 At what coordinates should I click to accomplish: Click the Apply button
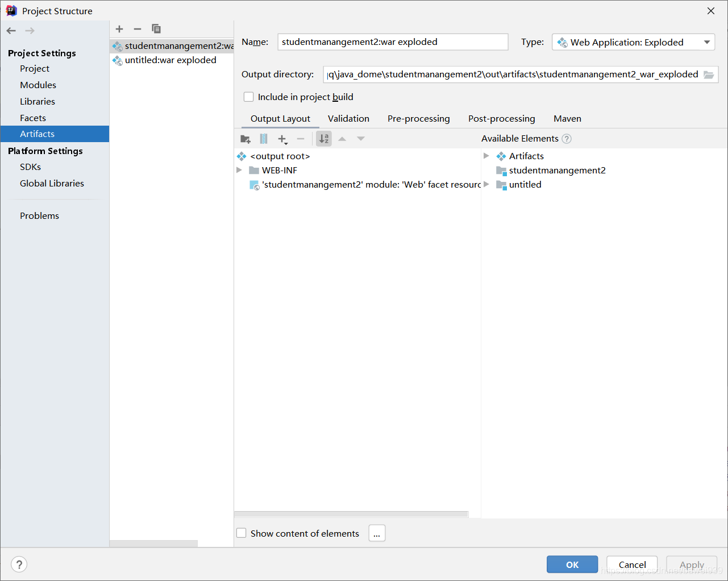point(692,565)
